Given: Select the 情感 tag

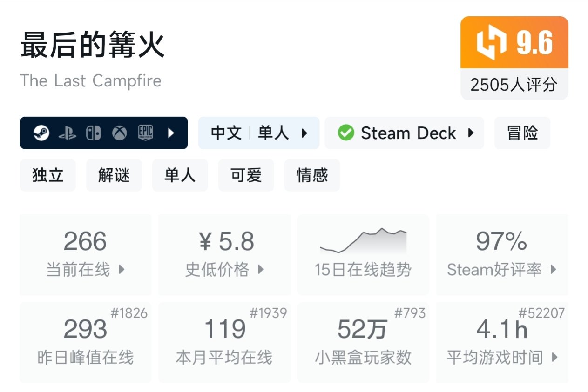Looking at the screenshot, I should click(x=312, y=175).
